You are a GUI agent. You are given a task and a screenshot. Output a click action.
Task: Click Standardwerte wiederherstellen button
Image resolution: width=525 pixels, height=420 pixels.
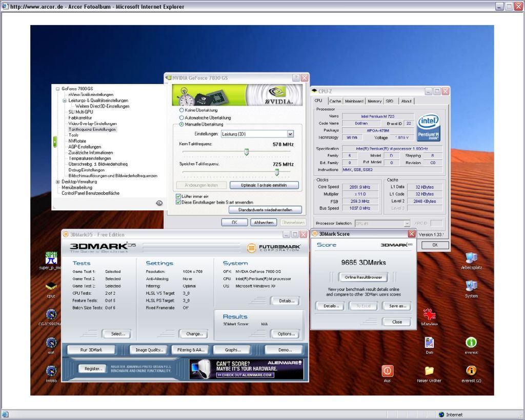(265, 210)
